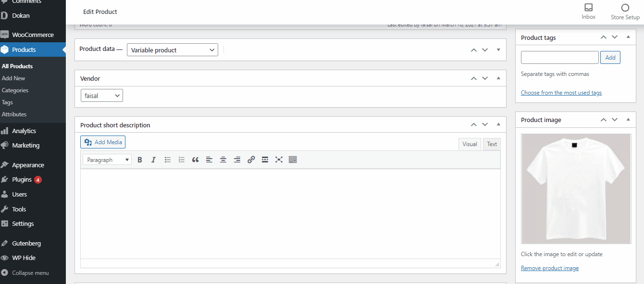This screenshot has height=284, width=644.
Task: Click the WooCommerce sidebar icon
Action: coord(4,35)
